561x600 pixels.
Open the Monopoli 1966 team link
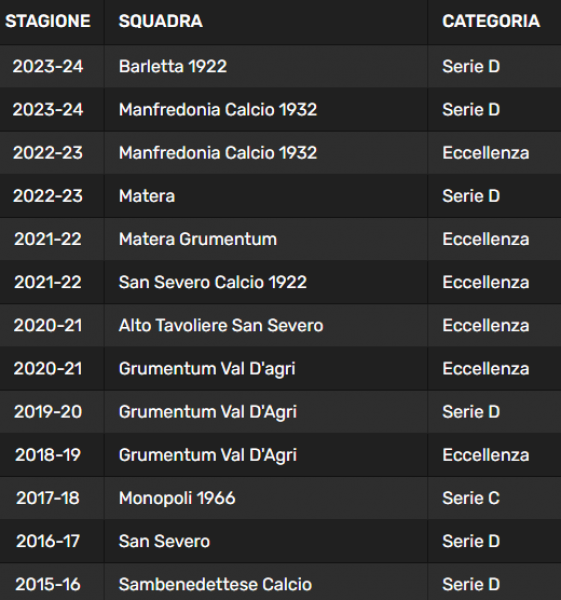(x=177, y=498)
